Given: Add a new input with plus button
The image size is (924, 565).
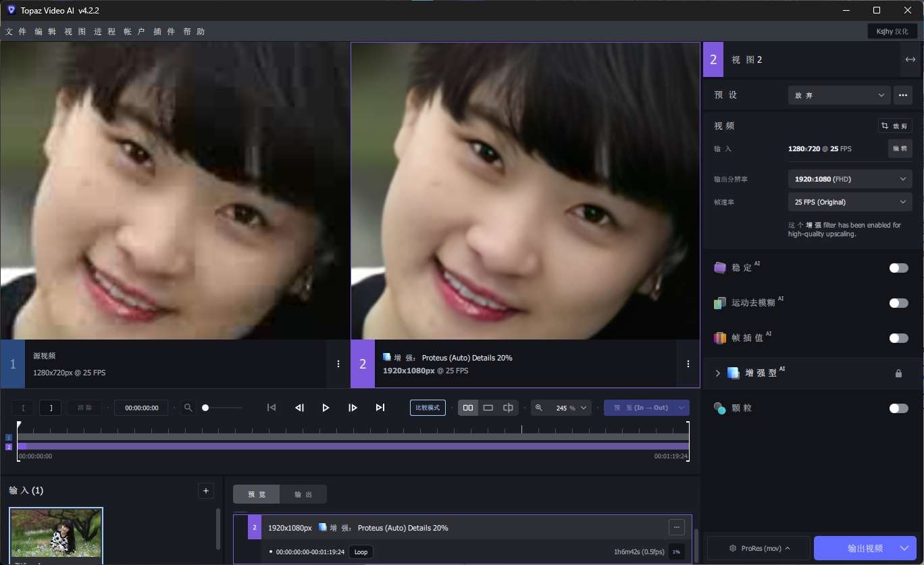Looking at the screenshot, I should tap(206, 491).
